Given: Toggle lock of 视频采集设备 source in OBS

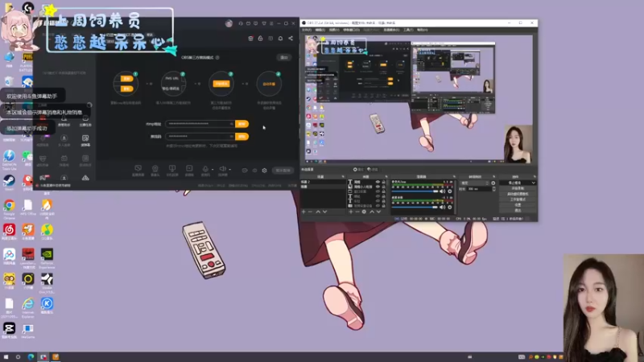Looking at the screenshot, I should coord(384,206).
